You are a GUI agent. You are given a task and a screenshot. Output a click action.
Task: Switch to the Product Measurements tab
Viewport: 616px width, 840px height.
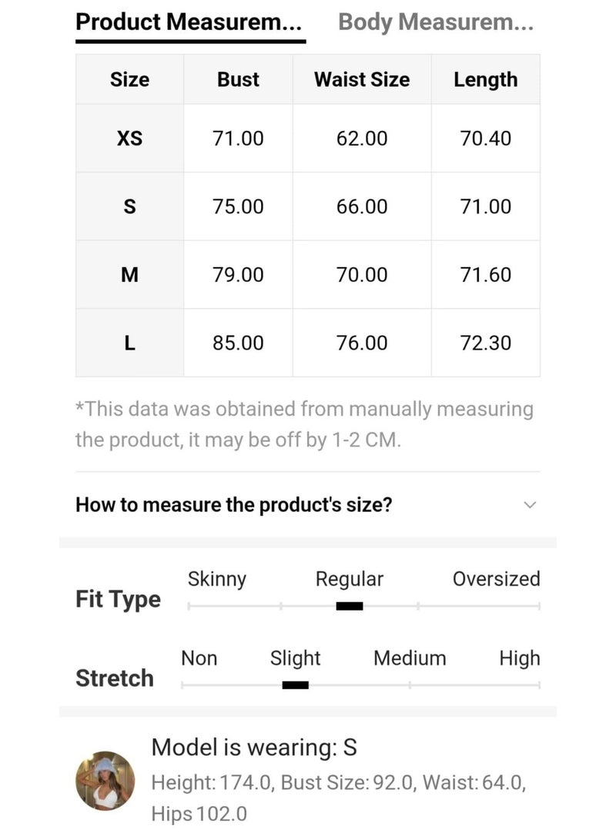coord(189,22)
